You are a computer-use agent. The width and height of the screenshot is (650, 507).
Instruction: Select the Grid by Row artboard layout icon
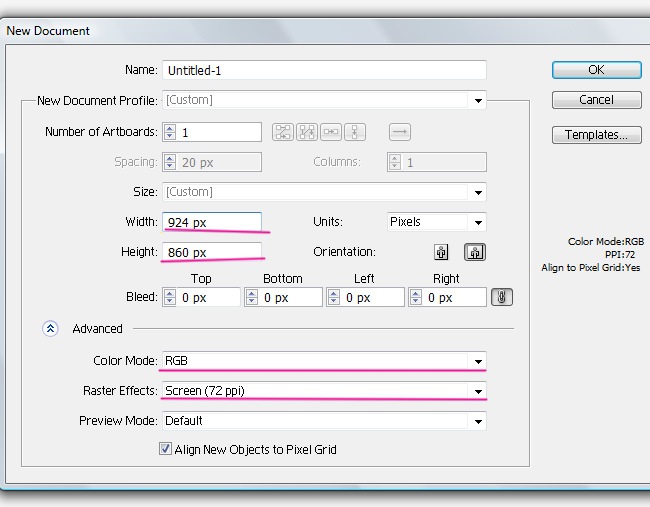[x=282, y=132]
